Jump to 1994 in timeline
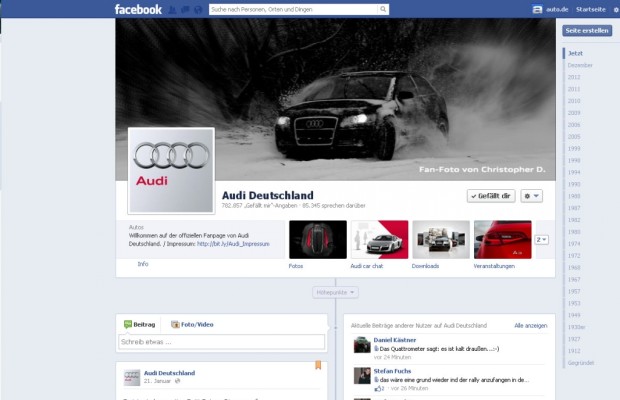620x400 pixels. click(x=574, y=172)
